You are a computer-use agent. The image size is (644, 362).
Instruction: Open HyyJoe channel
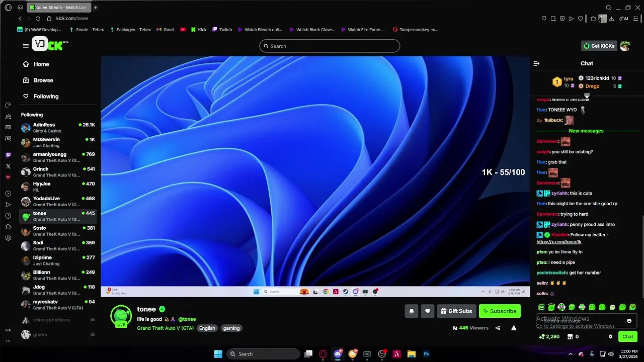(58, 187)
